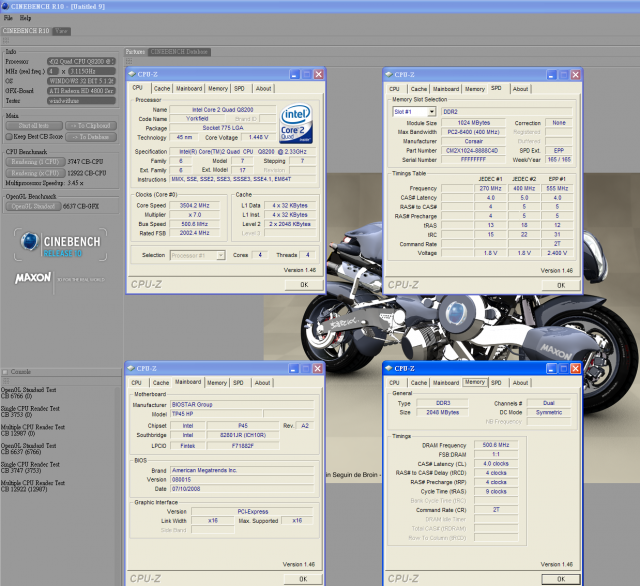
Task: Open About tab in the CPU-Z SPD window
Action: coord(520,89)
